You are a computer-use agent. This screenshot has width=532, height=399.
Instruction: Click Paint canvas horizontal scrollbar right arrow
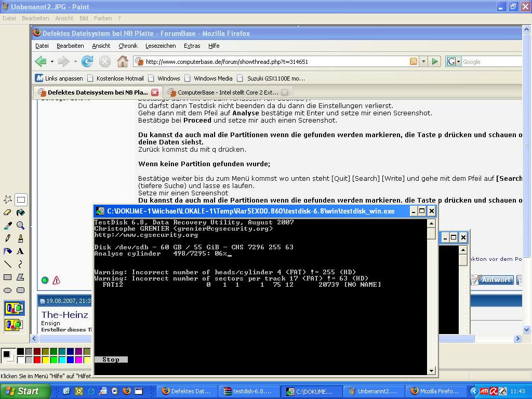click(x=517, y=338)
